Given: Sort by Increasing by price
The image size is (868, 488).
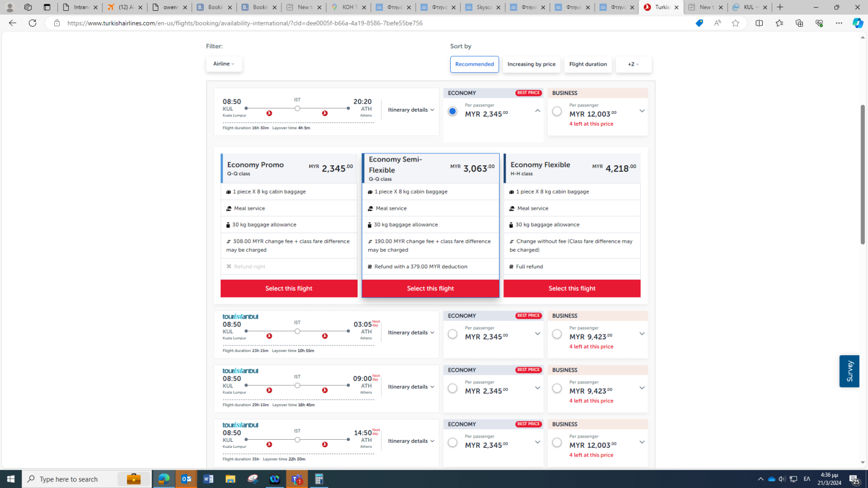Looking at the screenshot, I should (x=531, y=65).
